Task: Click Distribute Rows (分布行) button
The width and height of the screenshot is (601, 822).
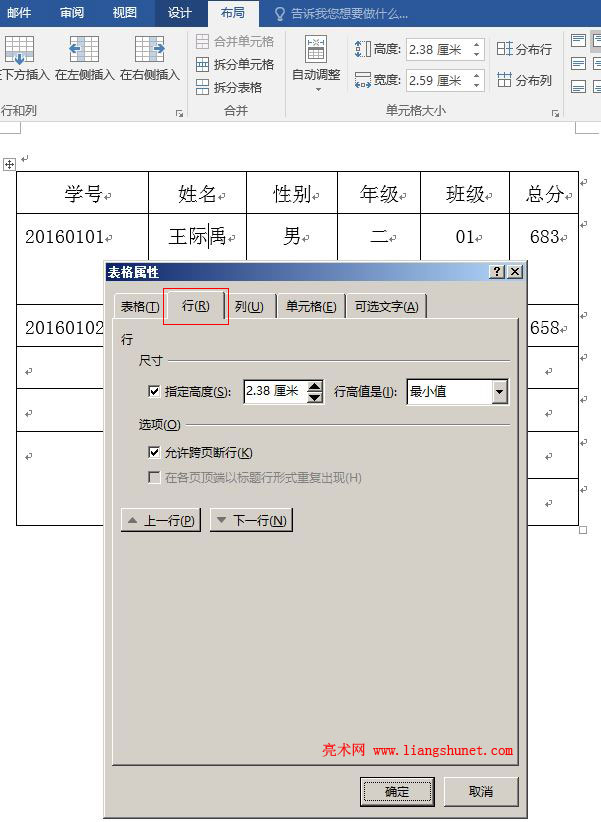Action: coord(524,49)
